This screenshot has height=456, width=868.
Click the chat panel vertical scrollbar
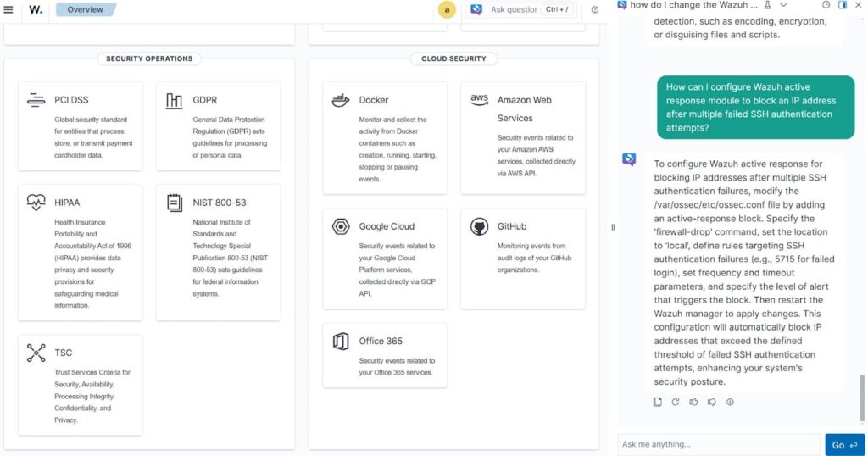point(863,397)
